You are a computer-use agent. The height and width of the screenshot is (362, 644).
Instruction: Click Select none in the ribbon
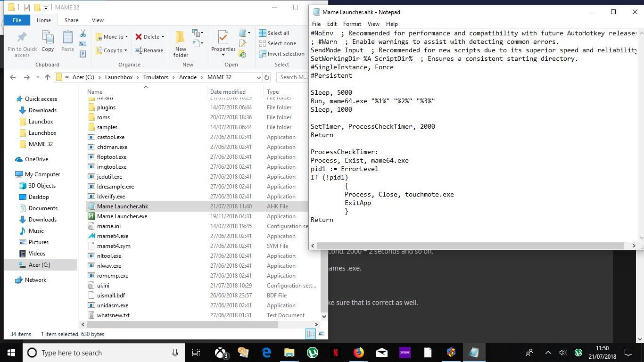coord(277,43)
